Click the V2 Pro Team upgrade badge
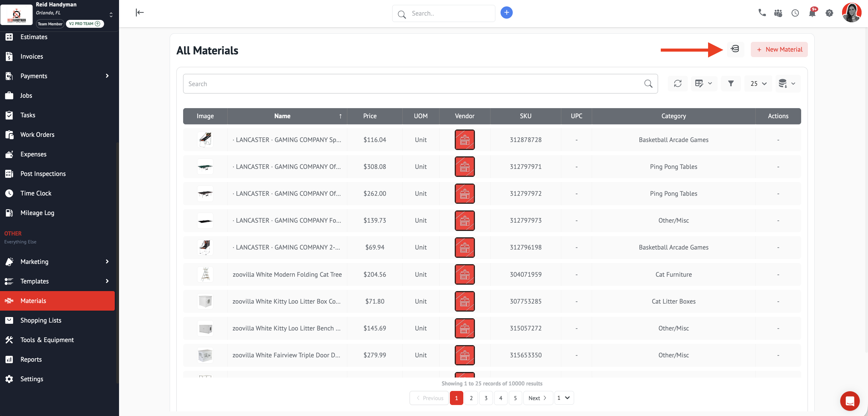 [x=85, y=24]
